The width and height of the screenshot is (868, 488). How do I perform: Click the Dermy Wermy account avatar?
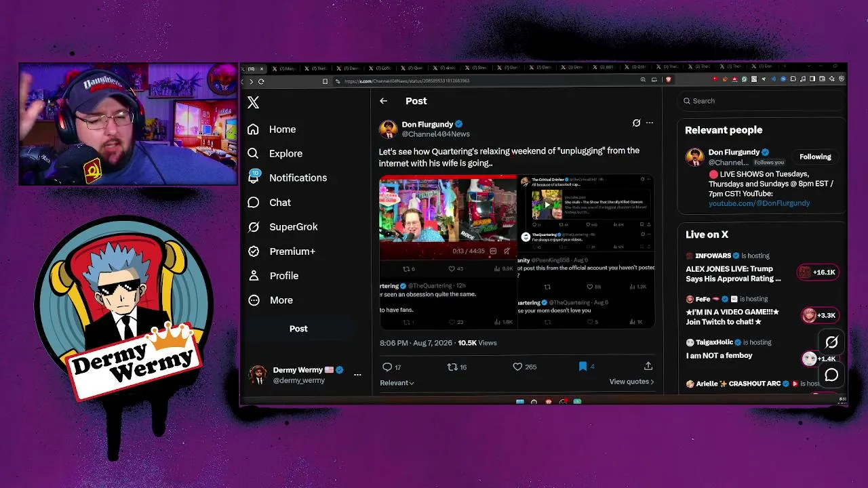[x=258, y=375]
